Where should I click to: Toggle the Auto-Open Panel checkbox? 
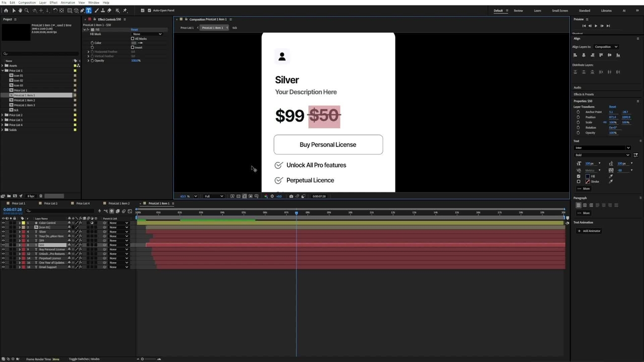pos(149,11)
